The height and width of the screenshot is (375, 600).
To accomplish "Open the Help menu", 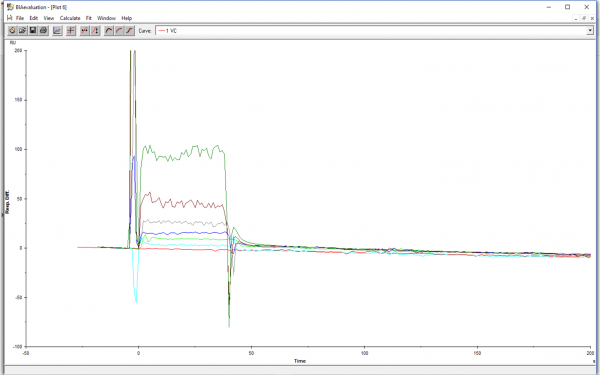I will [127, 18].
